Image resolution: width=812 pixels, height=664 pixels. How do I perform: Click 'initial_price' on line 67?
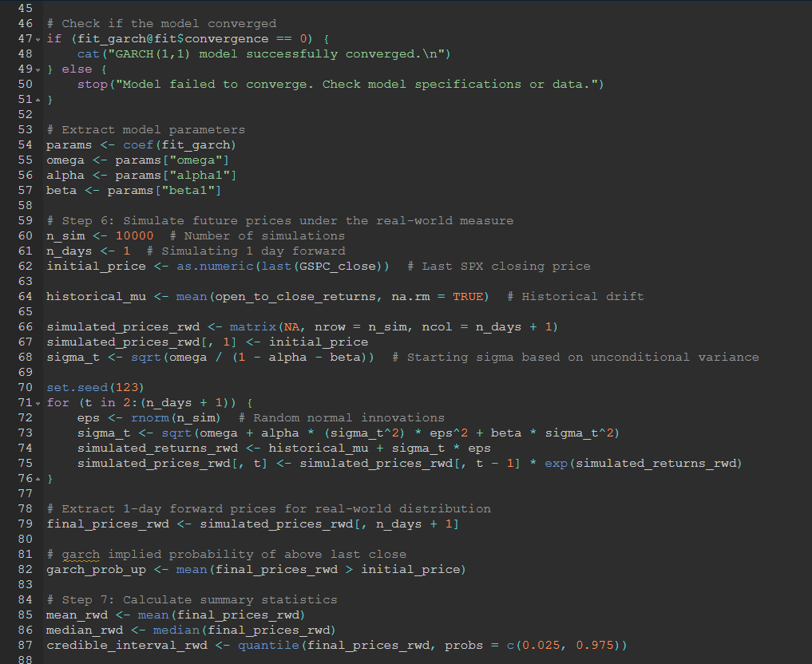coord(319,342)
